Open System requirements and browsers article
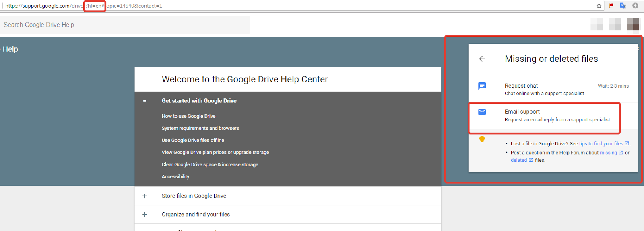The width and height of the screenshot is (644, 231). [200, 128]
